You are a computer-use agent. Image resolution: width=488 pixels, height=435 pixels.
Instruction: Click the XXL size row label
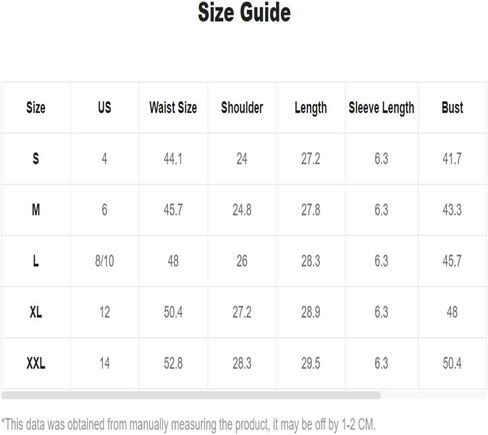point(36,363)
